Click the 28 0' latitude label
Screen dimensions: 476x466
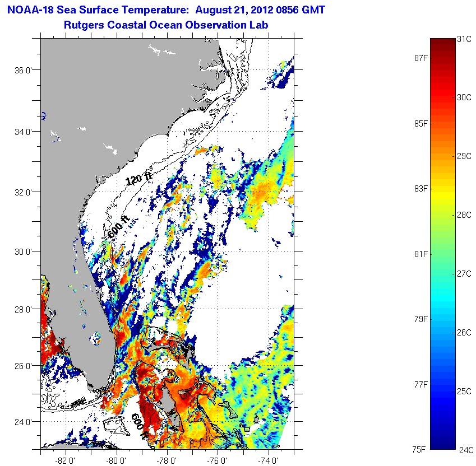point(23,310)
